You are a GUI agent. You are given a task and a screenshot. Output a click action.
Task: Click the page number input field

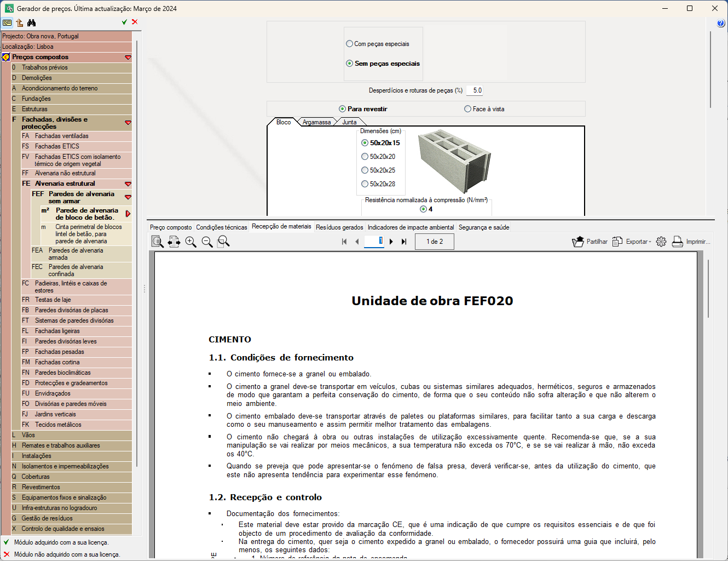click(374, 241)
